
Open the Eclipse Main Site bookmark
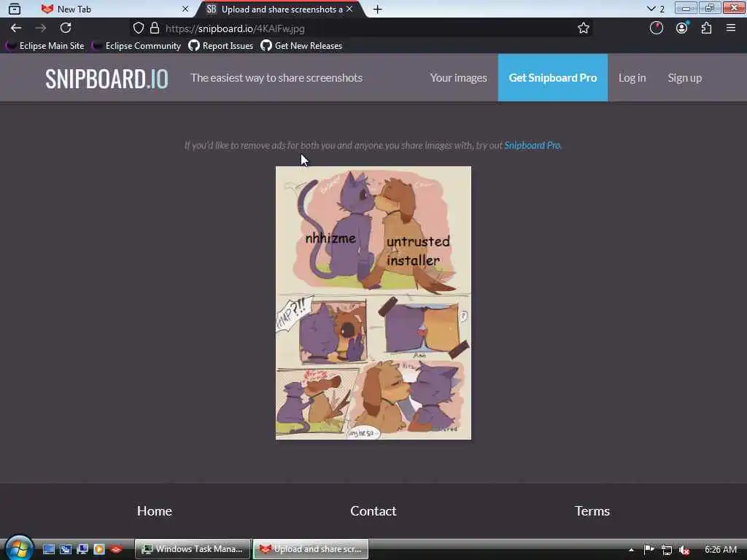coord(45,46)
